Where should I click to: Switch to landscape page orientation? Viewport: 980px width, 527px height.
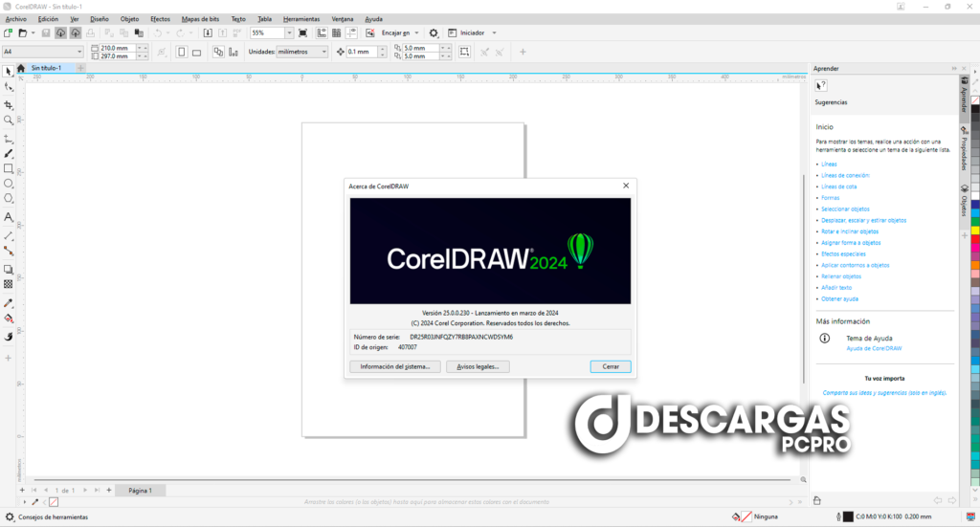coord(196,52)
